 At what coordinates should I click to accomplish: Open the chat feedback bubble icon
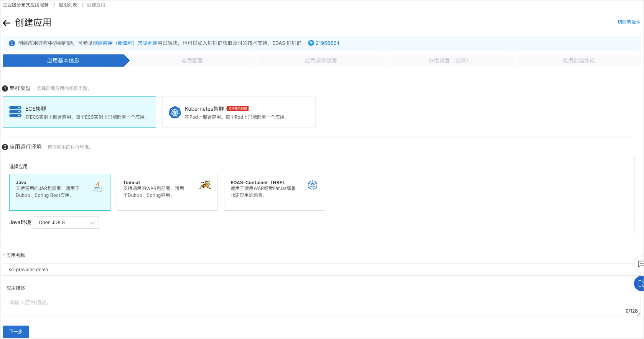(x=640, y=264)
